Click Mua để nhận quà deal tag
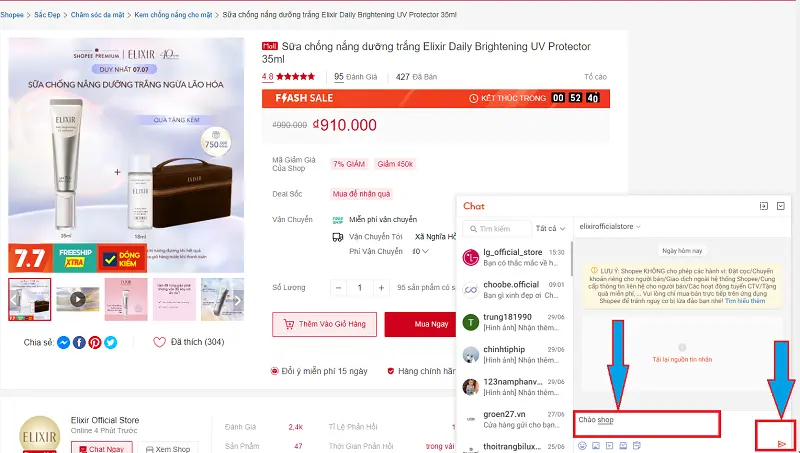 pos(361,194)
